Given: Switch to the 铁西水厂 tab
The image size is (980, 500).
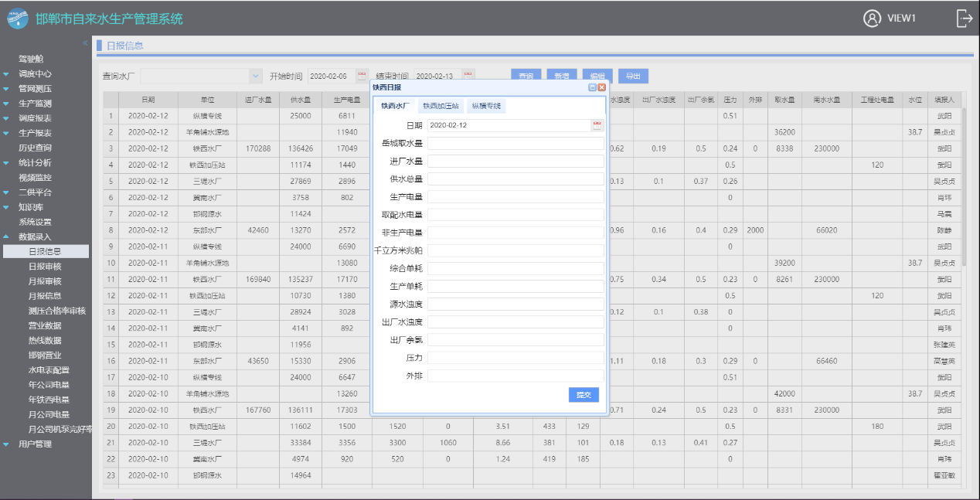Looking at the screenshot, I should (396, 106).
